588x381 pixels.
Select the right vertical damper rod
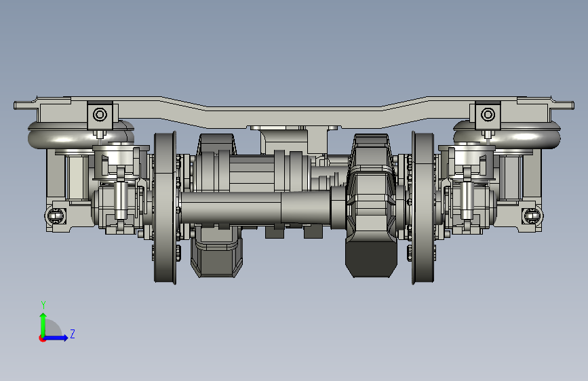tap(467, 200)
